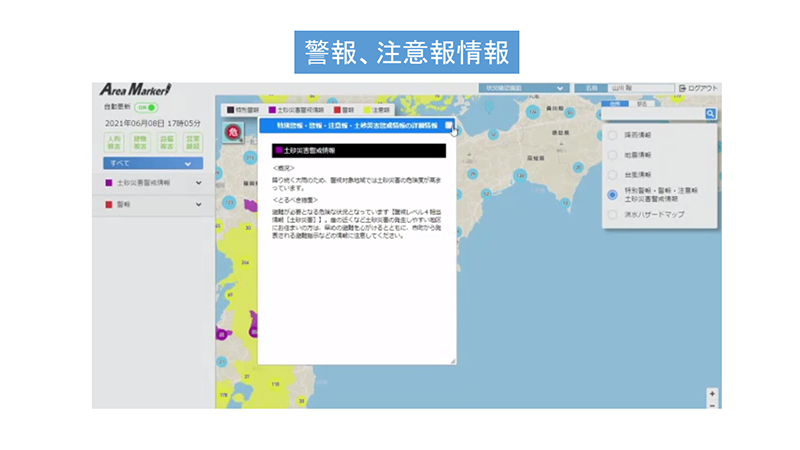The width and height of the screenshot is (800, 450).
Task: Click the 264 cluster marker on the map
Action: (245, 262)
